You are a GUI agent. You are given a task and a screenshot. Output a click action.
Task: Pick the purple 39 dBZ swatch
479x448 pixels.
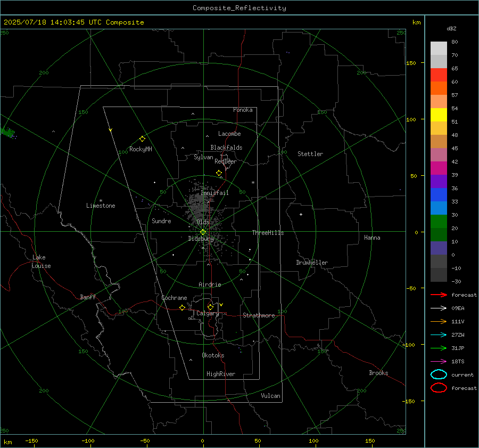coord(439,181)
